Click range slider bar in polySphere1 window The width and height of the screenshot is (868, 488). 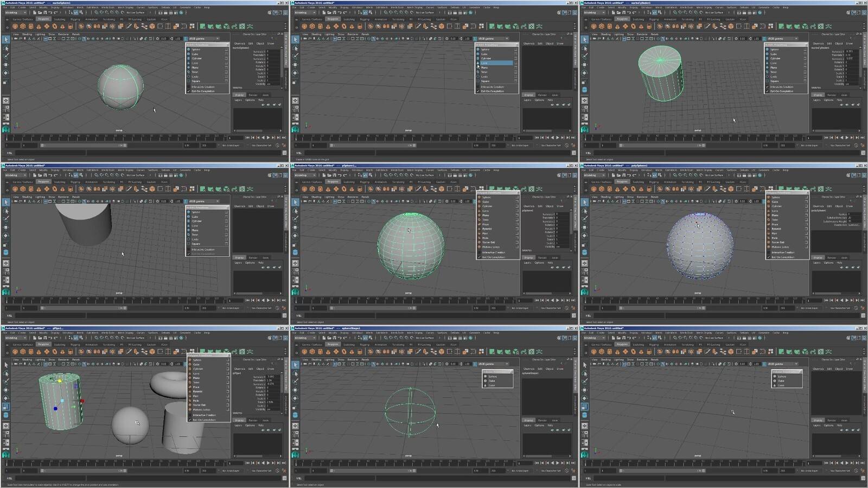coord(663,308)
